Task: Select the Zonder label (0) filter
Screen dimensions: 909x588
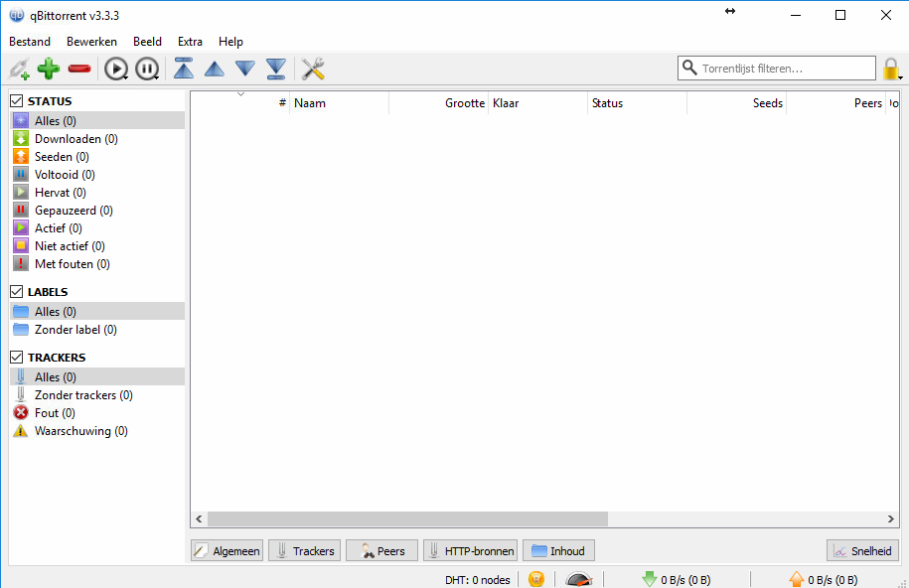Action: [97, 330]
